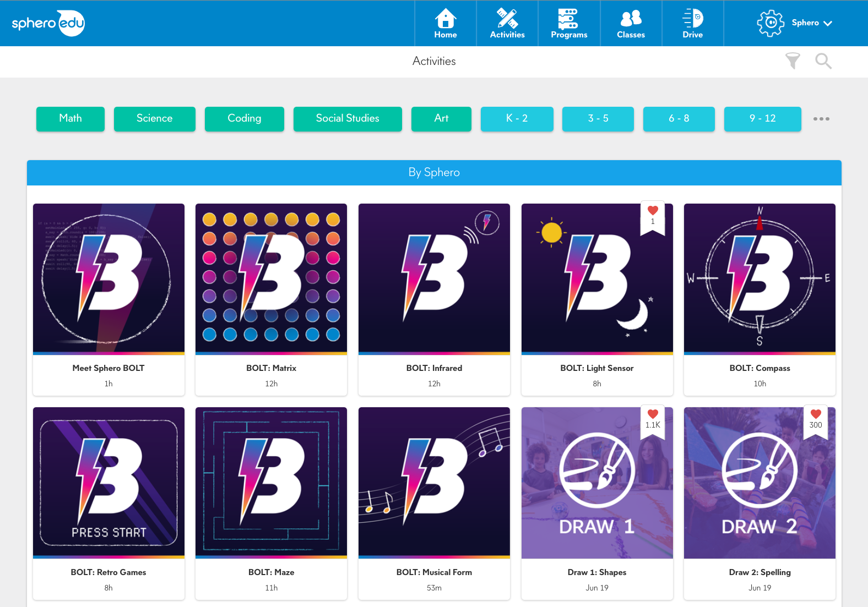Filter activities by Coding

click(x=245, y=119)
